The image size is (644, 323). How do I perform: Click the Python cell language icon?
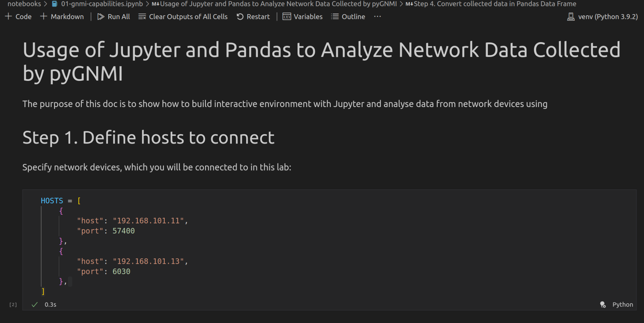pos(602,304)
